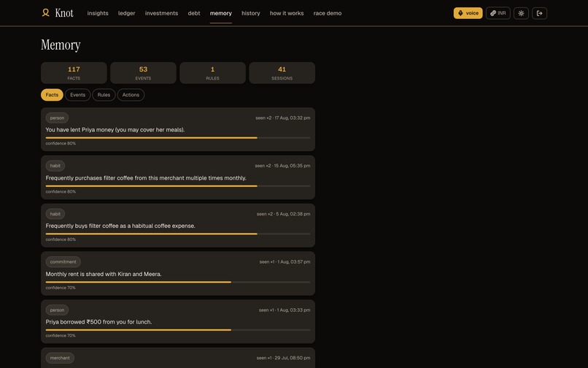Click 'Monthly rent is shared with Kiran and Meera'
This screenshot has width=588, height=368.
(104, 274)
